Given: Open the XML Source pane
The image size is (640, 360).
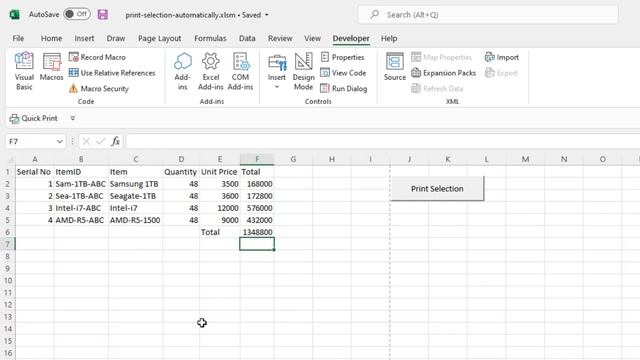Looking at the screenshot, I should point(395,67).
